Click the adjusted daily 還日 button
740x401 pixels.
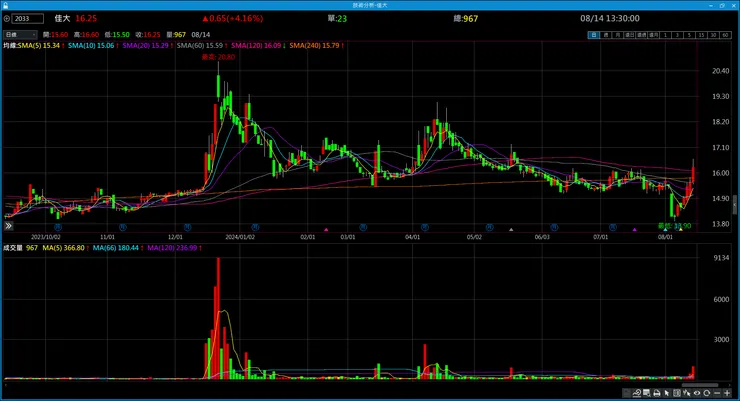pos(630,35)
